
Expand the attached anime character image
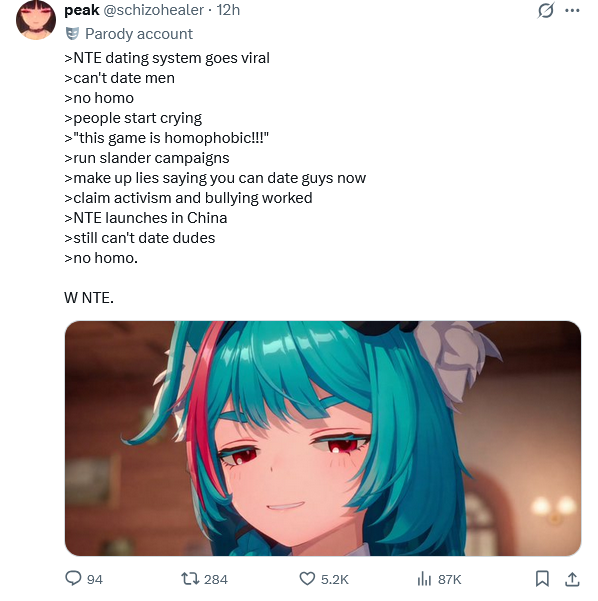(323, 438)
